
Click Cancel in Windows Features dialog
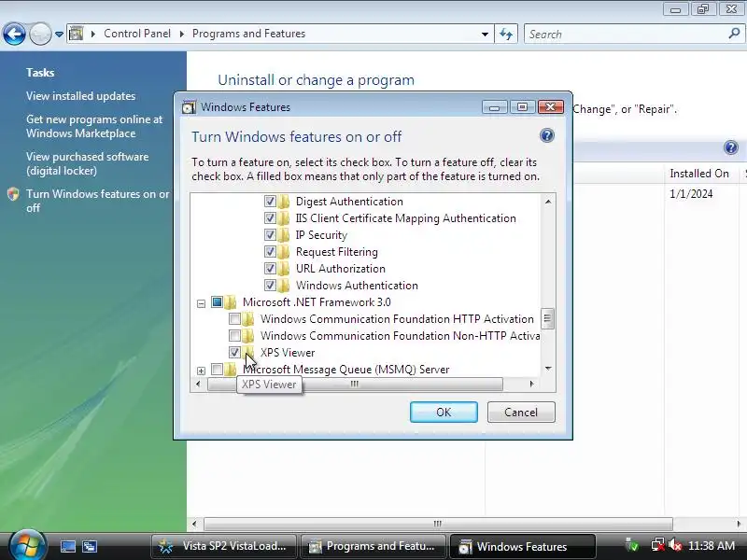tap(521, 412)
